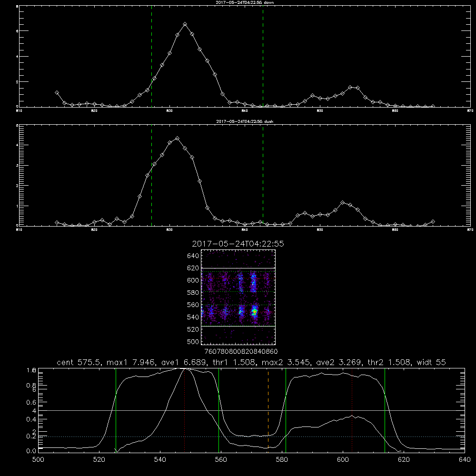This screenshot has width=476, height=476.
Task: Click the '640' y-axis label of the spectral image
Action: click(x=193, y=256)
